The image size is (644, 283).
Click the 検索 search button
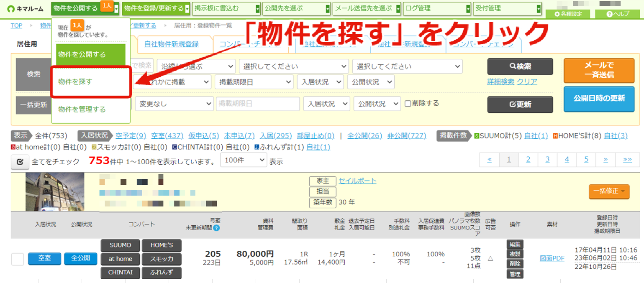(x=520, y=66)
